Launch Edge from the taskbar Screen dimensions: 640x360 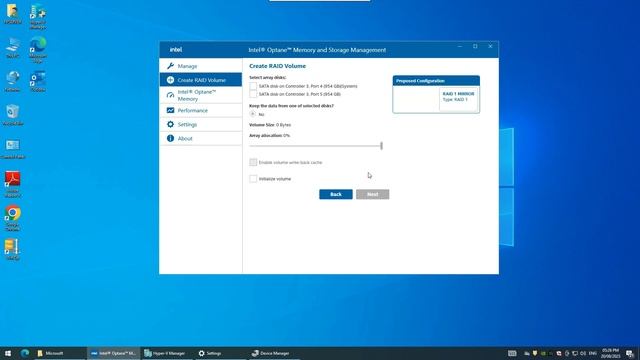(25, 353)
